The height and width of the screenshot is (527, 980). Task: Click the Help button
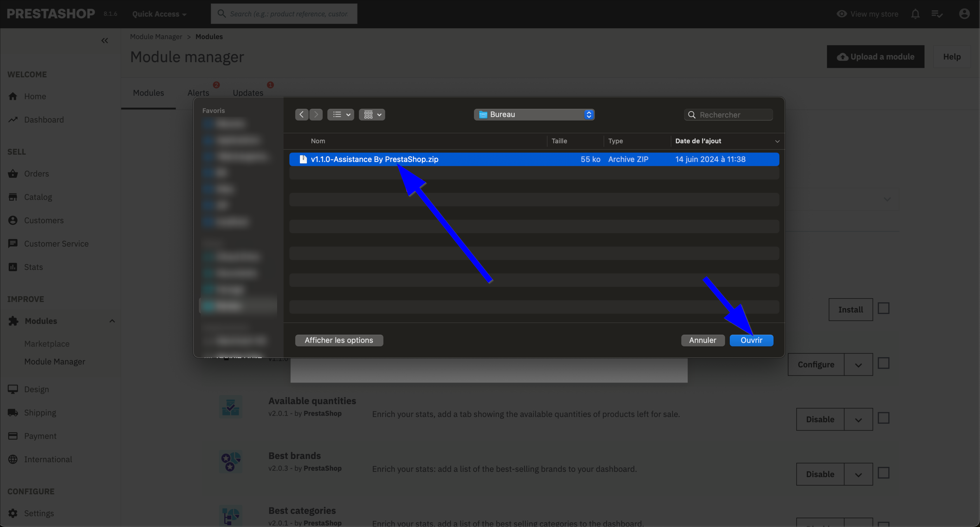[x=952, y=57]
